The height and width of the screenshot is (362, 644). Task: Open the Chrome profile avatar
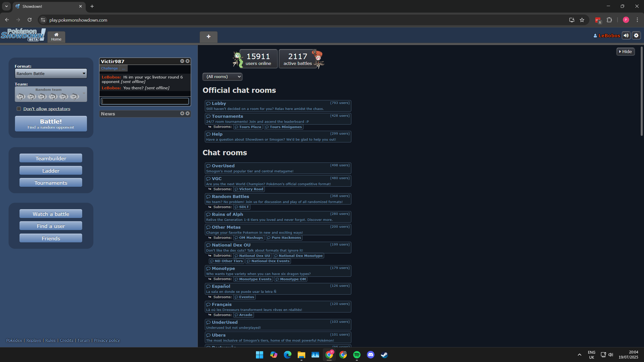[626, 20]
